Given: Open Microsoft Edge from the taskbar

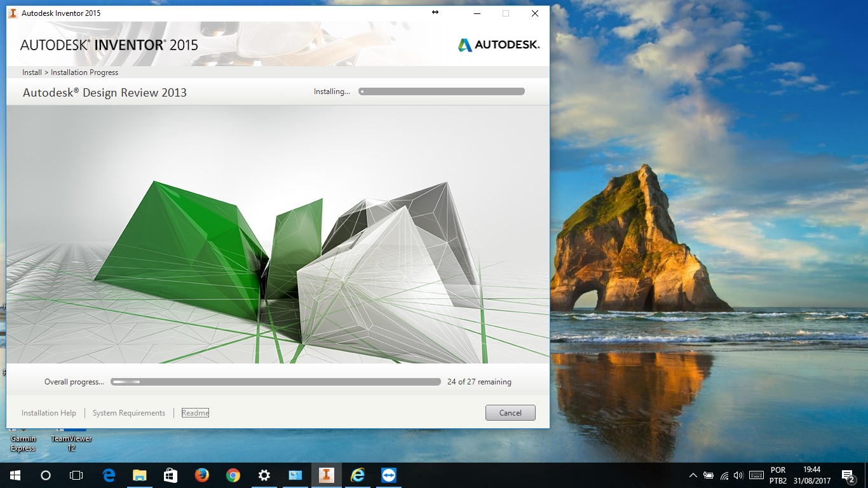Looking at the screenshot, I should click(x=108, y=475).
